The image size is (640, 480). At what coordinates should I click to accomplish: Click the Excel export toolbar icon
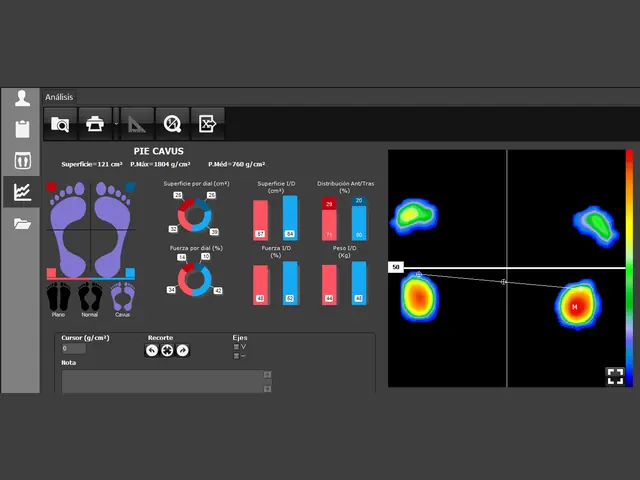tap(207, 124)
